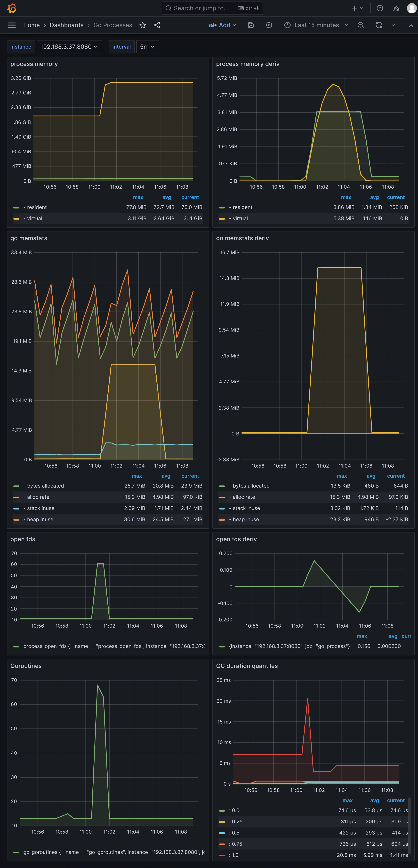
Task: Click resident color swatch in process memory deriv
Action: coord(222,208)
